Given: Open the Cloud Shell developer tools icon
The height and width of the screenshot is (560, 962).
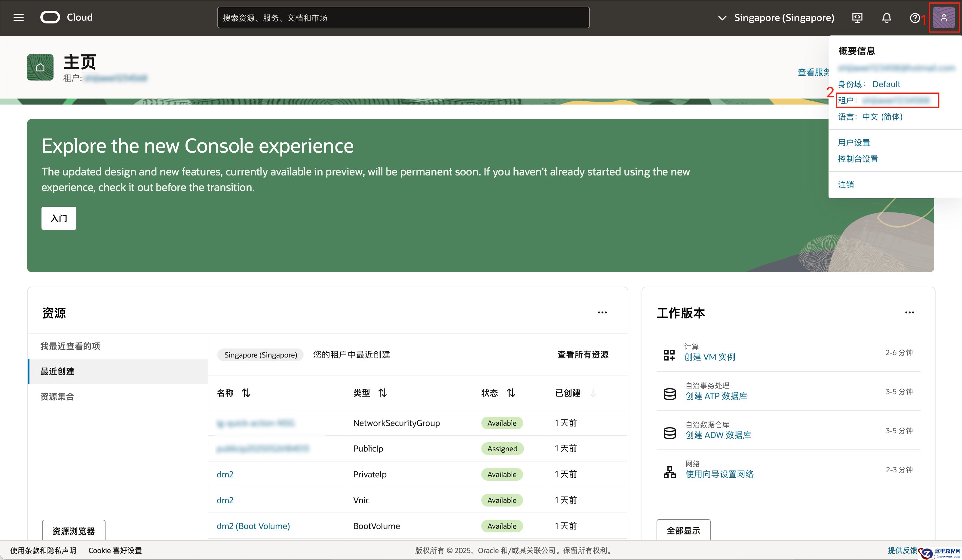Looking at the screenshot, I should point(857,18).
